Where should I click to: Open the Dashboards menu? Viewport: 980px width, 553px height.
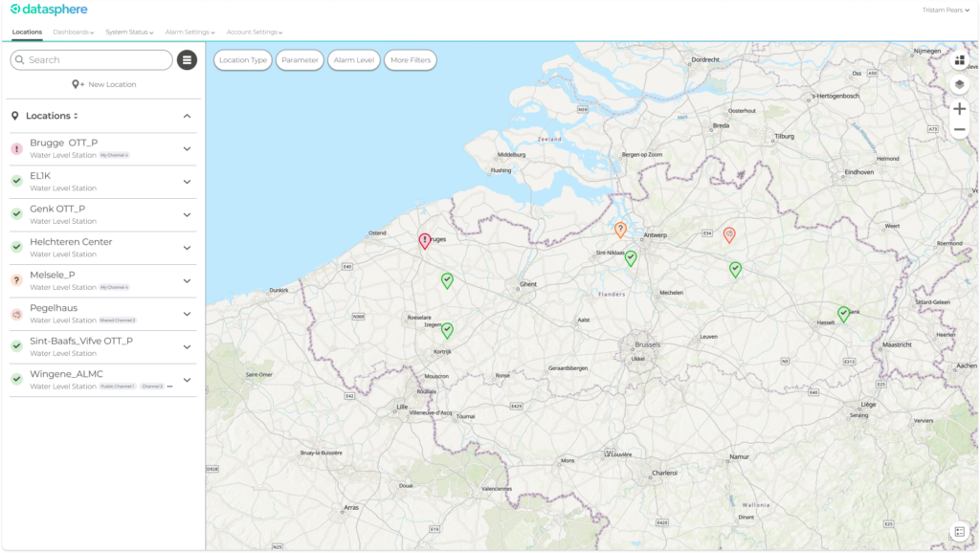tap(73, 32)
